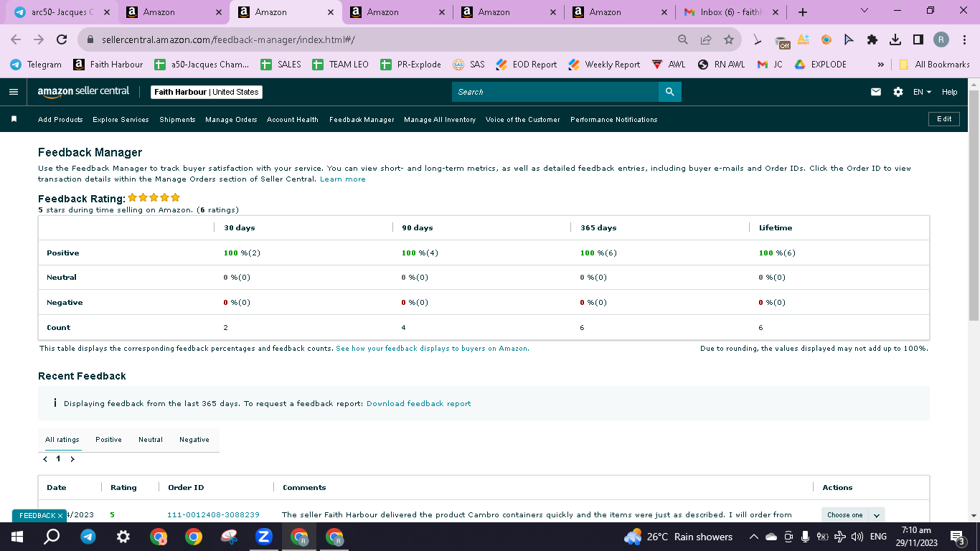Image resolution: width=980 pixels, height=551 pixels.
Task: Open the Chrome extensions puzzle icon
Action: coord(872,39)
